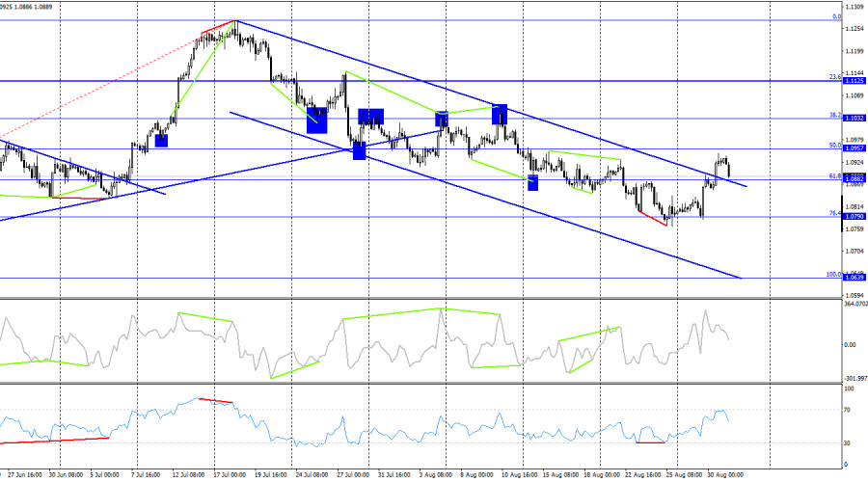This screenshot has width=868, height=482.
Task: Click the 30 Jun 08:00 date label
Action: click(66, 475)
